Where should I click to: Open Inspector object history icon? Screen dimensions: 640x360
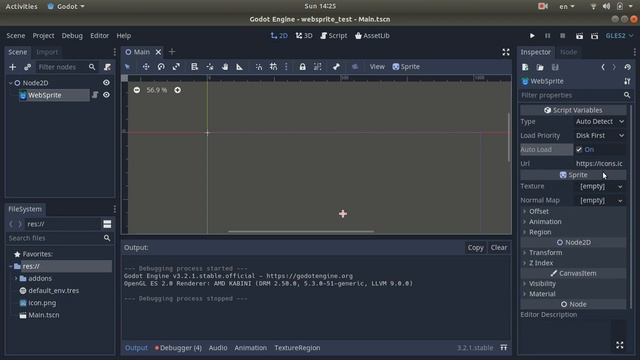tap(628, 67)
